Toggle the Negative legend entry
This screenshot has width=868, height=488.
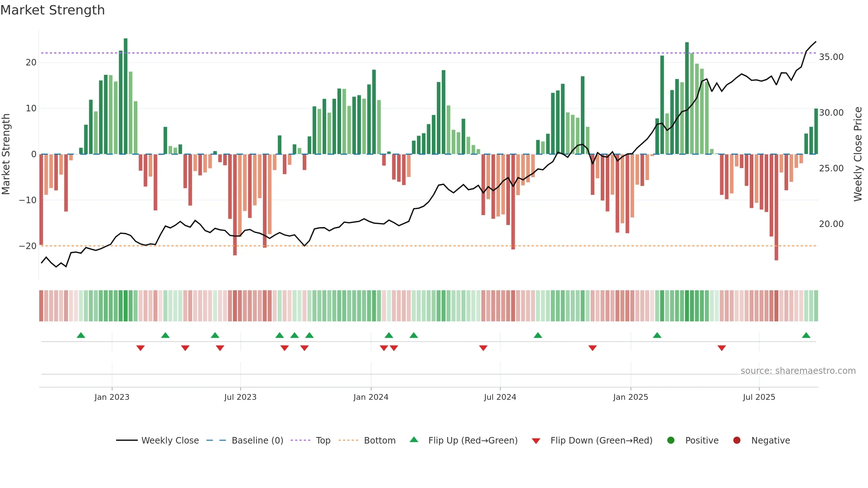click(761, 440)
